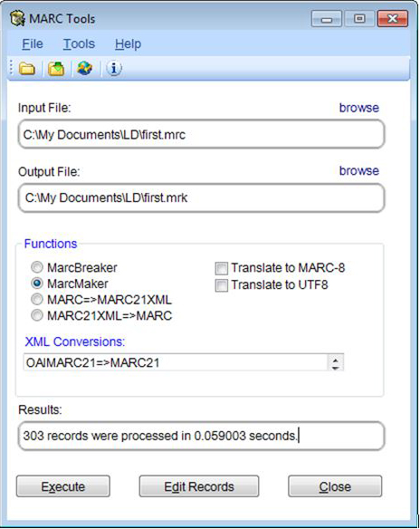Choose the MARC21XML=>MARC radio option
420x529 pixels.
[x=37, y=315]
